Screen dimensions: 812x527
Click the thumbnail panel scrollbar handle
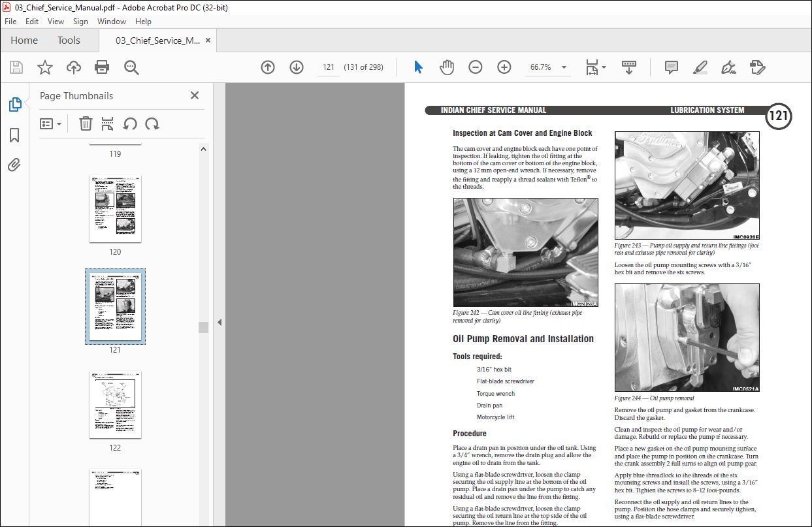click(203, 327)
